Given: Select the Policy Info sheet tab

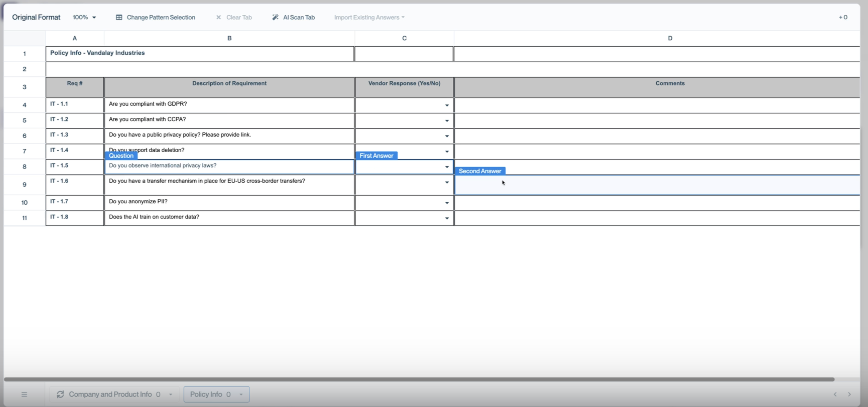Looking at the screenshot, I should (x=206, y=394).
